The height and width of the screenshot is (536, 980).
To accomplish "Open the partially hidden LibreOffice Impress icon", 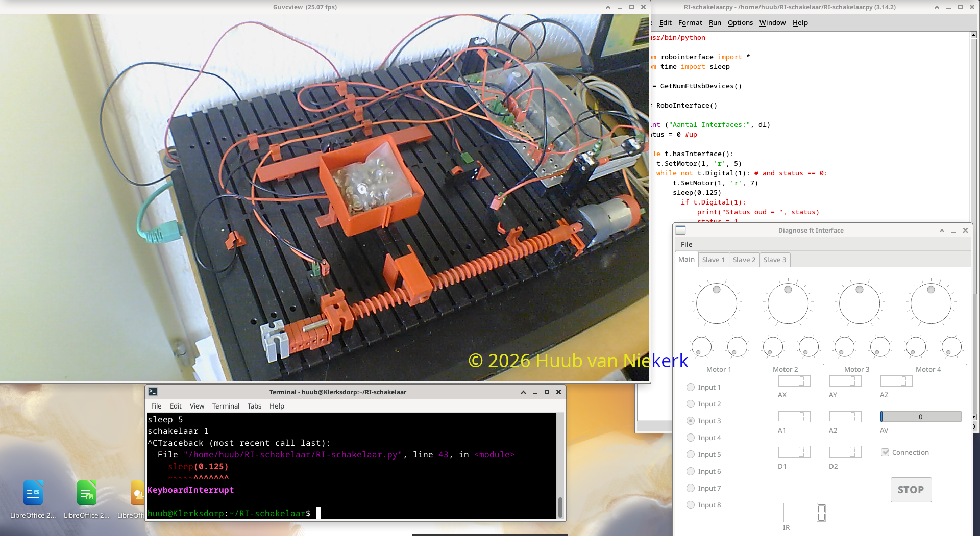I will (x=137, y=493).
